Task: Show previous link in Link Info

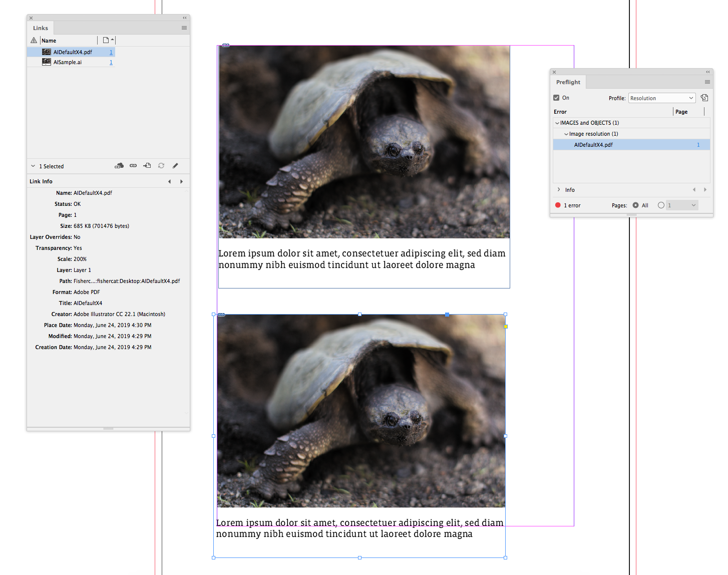Action: 169,182
